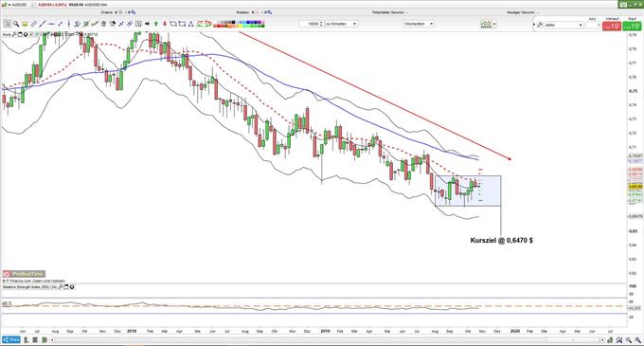
Task: Open the Position search icon
Action: (x=269, y=12)
